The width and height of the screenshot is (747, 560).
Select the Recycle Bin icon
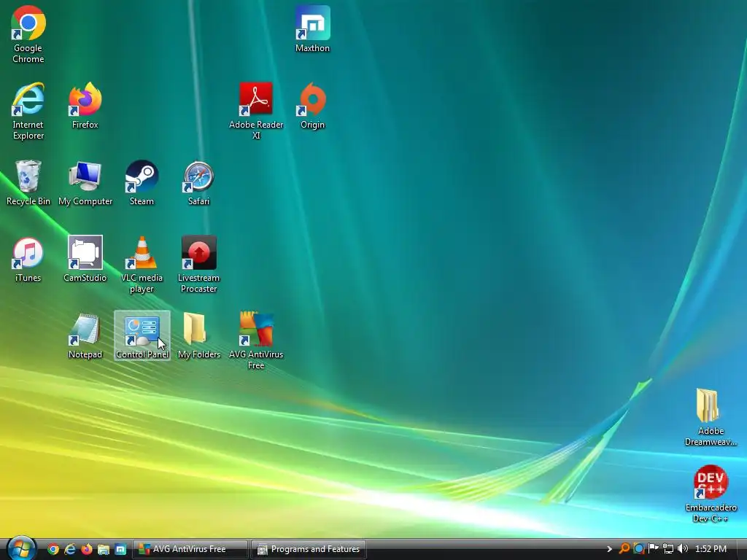(28, 182)
